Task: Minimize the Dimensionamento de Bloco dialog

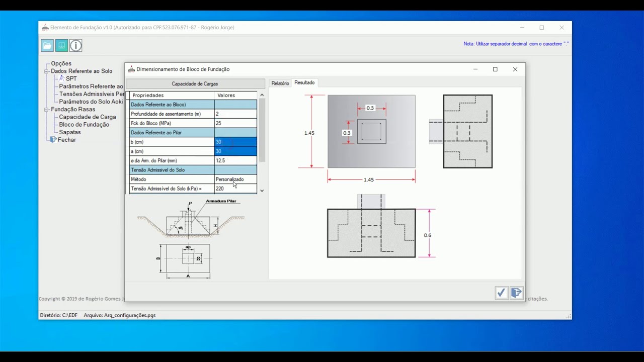Action: (x=475, y=69)
